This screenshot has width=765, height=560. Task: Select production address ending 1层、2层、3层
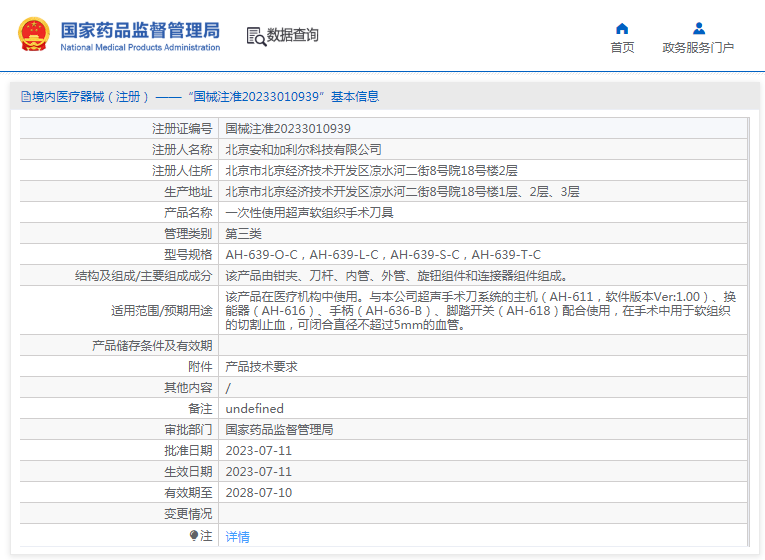tap(403, 192)
